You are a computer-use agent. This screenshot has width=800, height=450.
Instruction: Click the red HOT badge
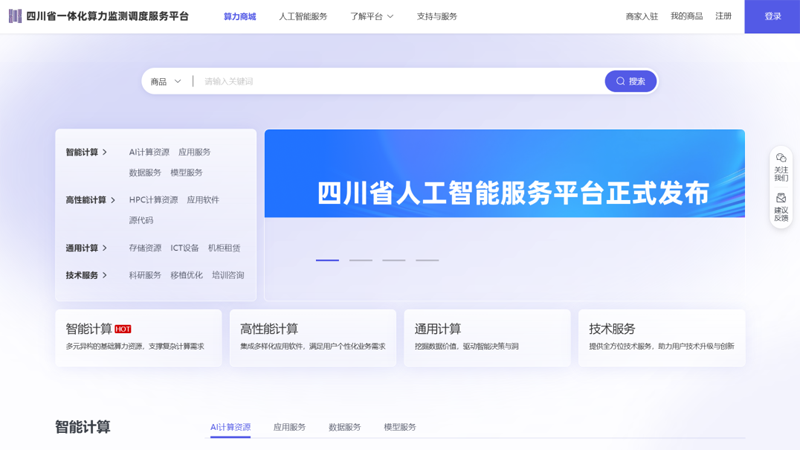click(123, 329)
